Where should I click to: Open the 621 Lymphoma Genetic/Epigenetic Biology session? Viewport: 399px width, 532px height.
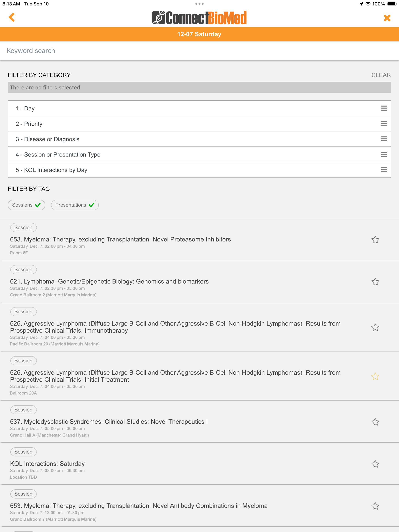[x=109, y=281]
